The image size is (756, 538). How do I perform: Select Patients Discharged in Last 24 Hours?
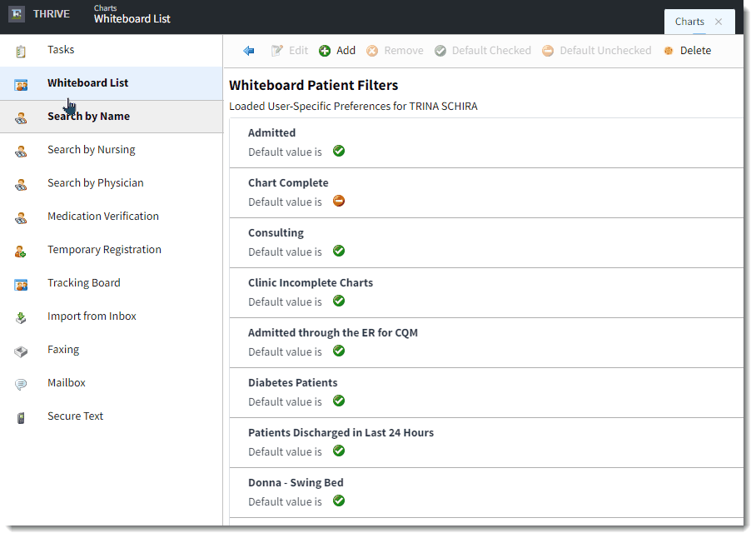point(486,442)
